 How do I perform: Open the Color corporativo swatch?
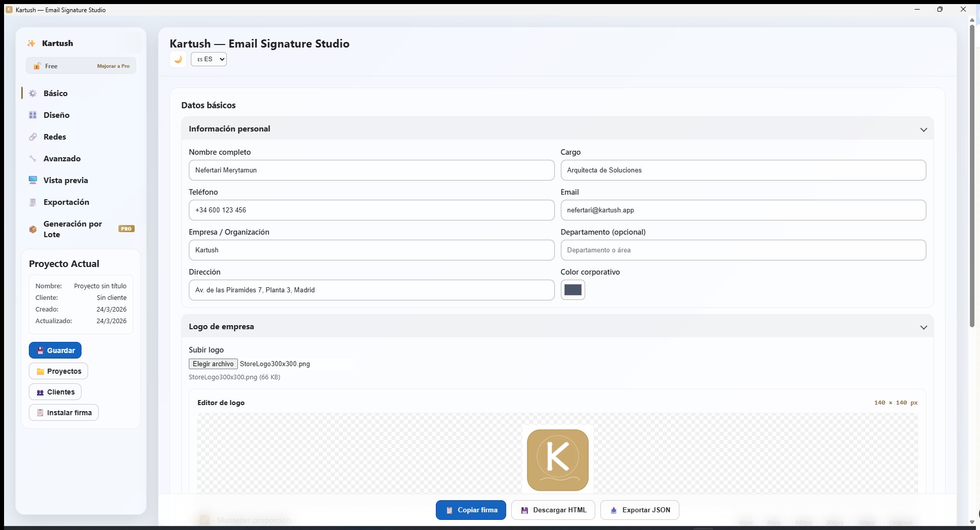(x=573, y=290)
